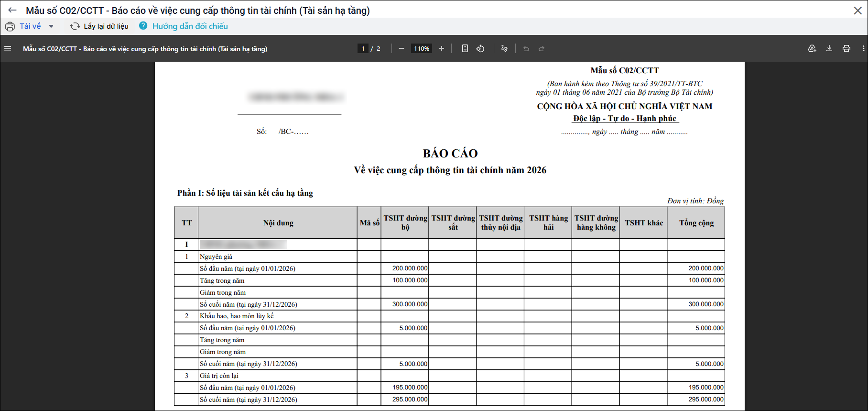The width and height of the screenshot is (868, 411).
Task: Click the page number input field
Action: click(363, 48)
